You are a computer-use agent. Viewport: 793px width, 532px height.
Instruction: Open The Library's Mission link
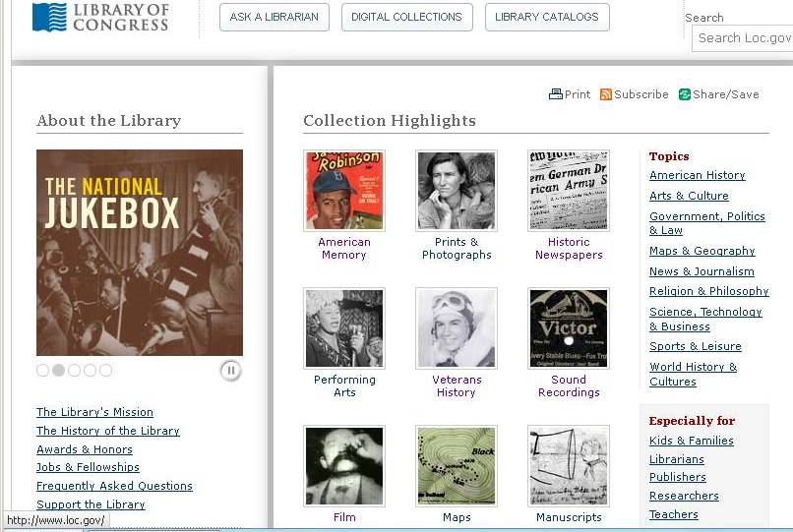pyautogui.click(x=94, y=412)
